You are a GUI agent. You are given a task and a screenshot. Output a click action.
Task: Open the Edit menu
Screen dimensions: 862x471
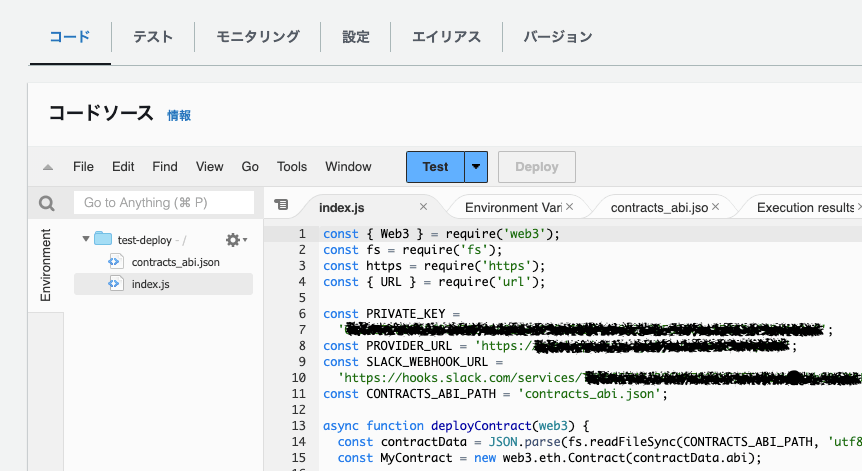pyautogui.click(x=123, y=167)
